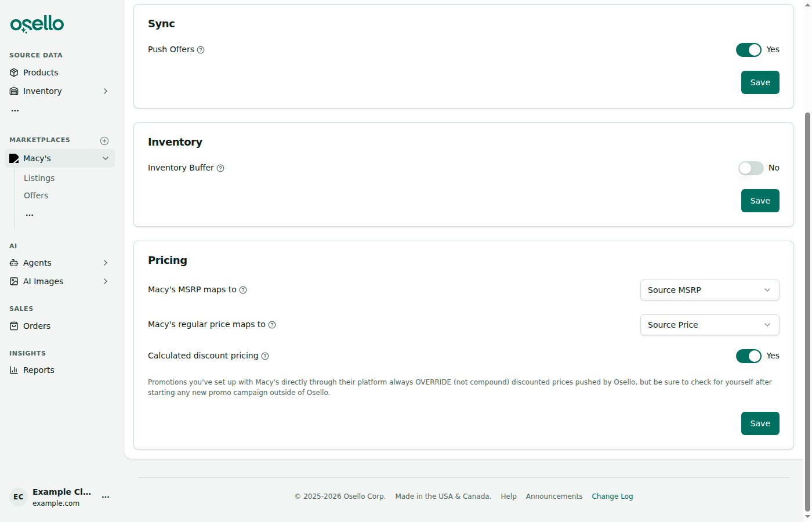Click the Inventory sidebar icon
The height and width of the screenshot is (522, 812).
point(14,91)
